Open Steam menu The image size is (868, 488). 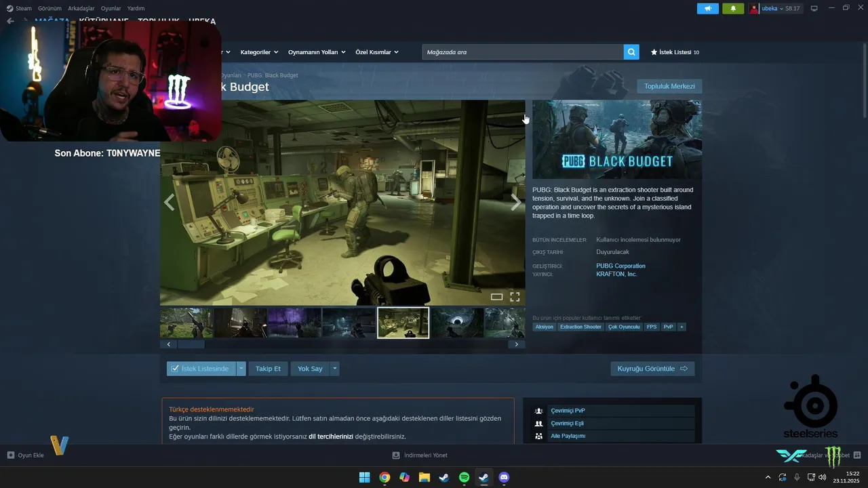click(x=19, y=9)
